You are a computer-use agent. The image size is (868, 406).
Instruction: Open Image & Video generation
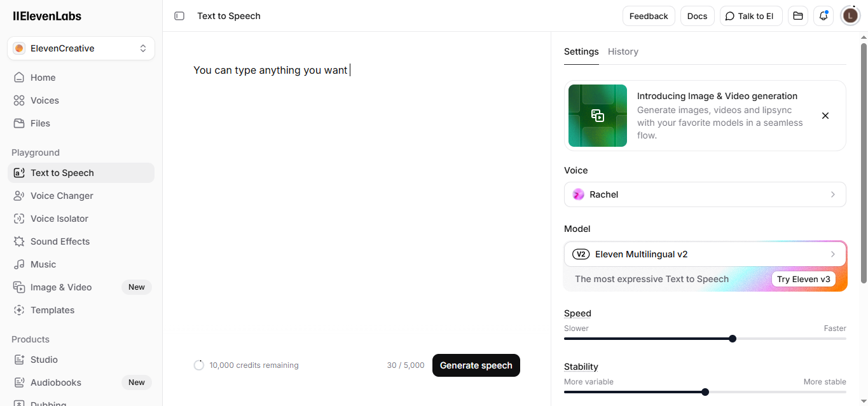(61, 287)
